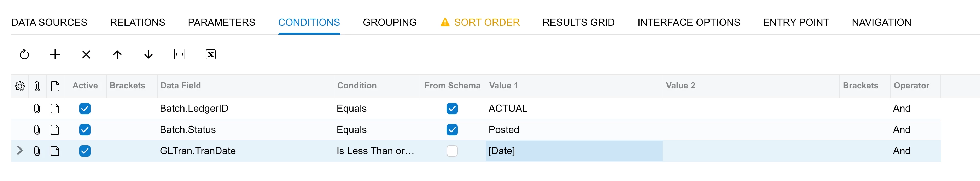The height and width of the screenshot is (181, 980).
Task: Open the attachment icon on the Batch.LedgerID row
Action: pos(37,109)
